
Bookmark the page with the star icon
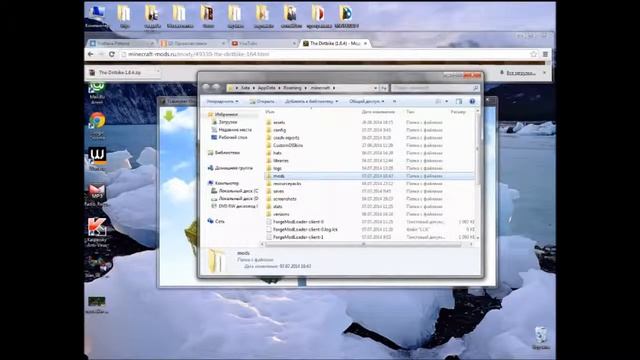tap(533, 54)
